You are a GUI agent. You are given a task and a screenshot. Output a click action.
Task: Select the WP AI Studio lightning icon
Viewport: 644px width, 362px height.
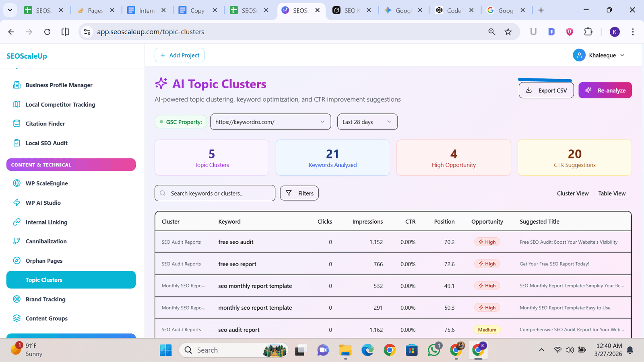(x=17, y=202)
